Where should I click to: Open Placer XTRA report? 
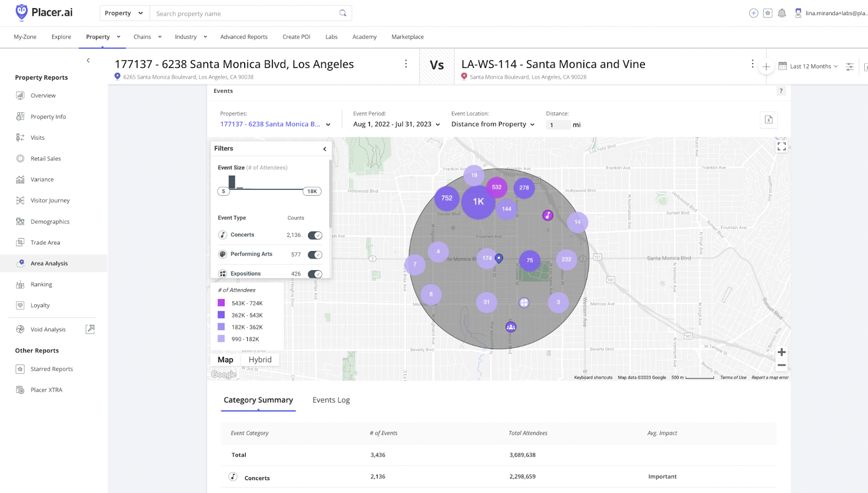[x=46, y=390]
